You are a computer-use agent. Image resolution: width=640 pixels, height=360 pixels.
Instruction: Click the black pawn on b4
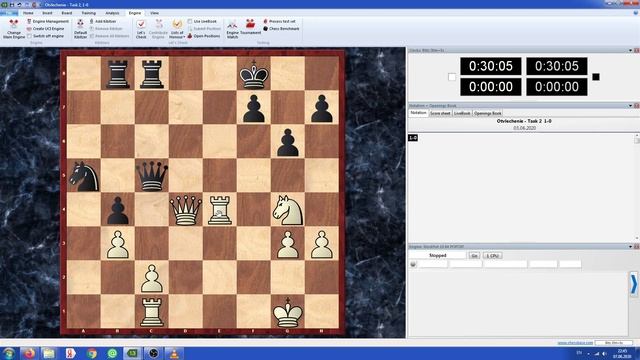pos(118,211)
